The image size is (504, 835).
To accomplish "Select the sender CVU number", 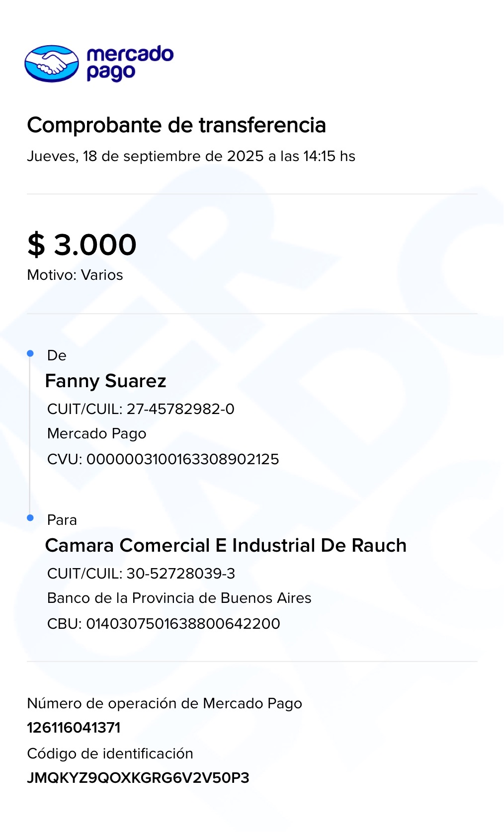I will (x=182, y=459).
